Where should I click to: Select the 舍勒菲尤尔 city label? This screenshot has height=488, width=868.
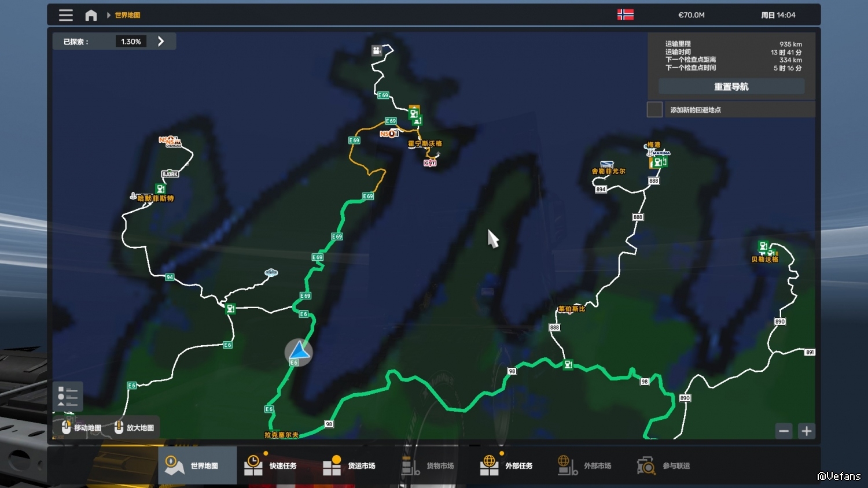click(608, 171)
